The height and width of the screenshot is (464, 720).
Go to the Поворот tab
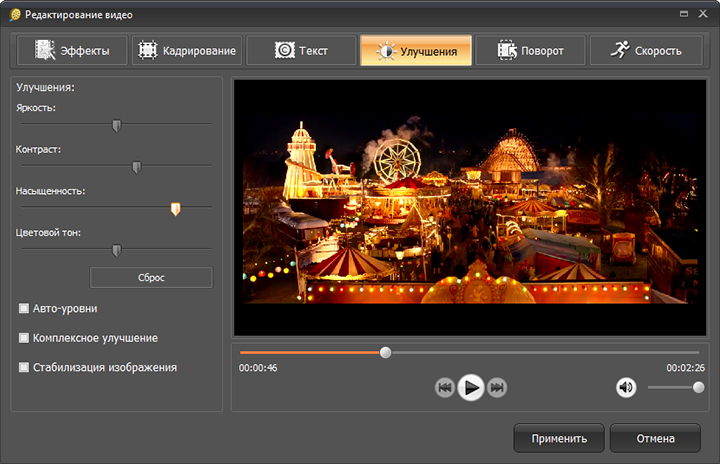[x=529, y=50]
